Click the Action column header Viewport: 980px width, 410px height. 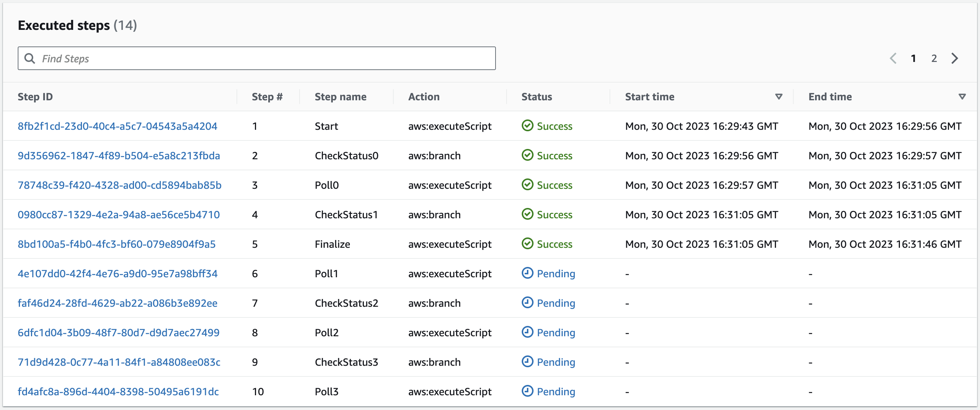424,97
